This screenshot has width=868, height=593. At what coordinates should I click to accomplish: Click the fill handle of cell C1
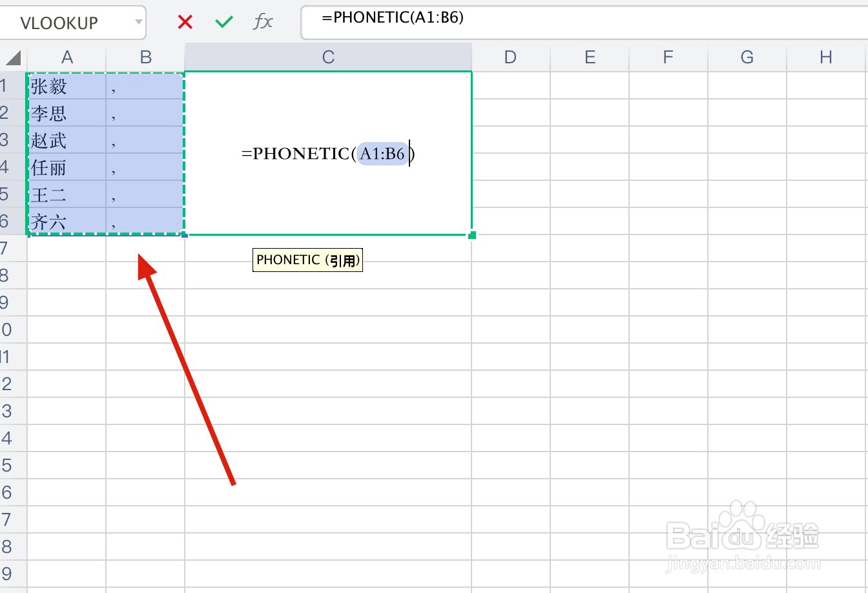coord(472,235)
